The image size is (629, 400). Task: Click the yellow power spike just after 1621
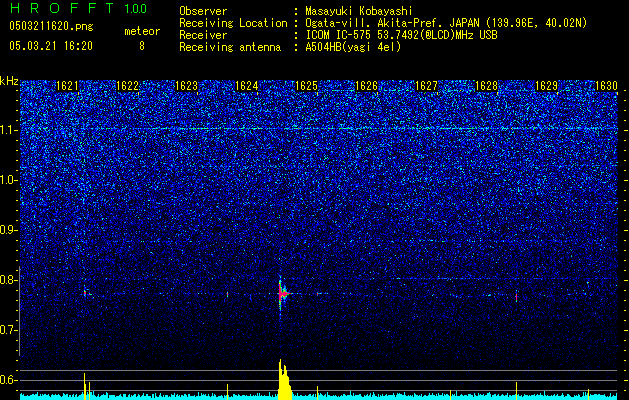85,386
